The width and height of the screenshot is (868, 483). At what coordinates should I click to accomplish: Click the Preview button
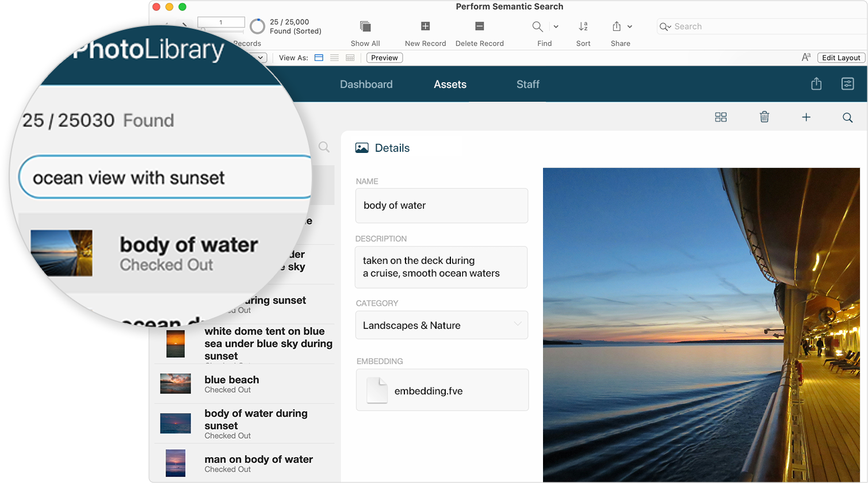click(x=384, y=57)
